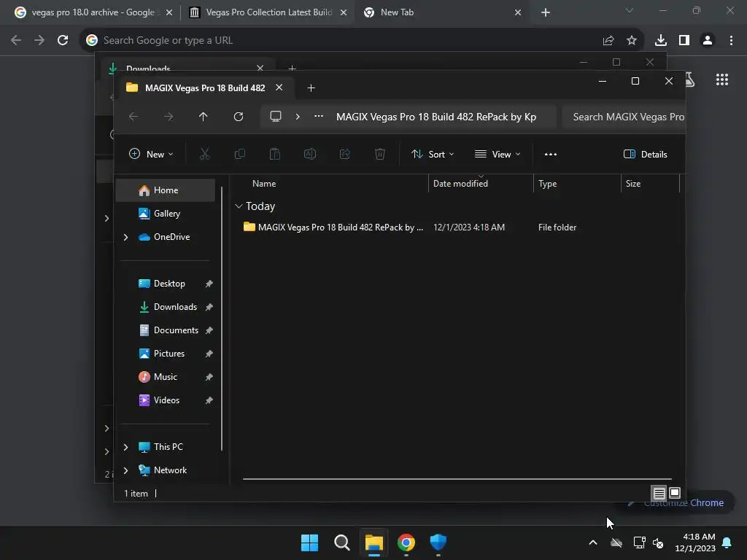Image resolution: width=747 pixels, height=560 pixels.
Task: Show hidden system tray icons chevron
Action: pyautogui.click(x=593, y=542)
